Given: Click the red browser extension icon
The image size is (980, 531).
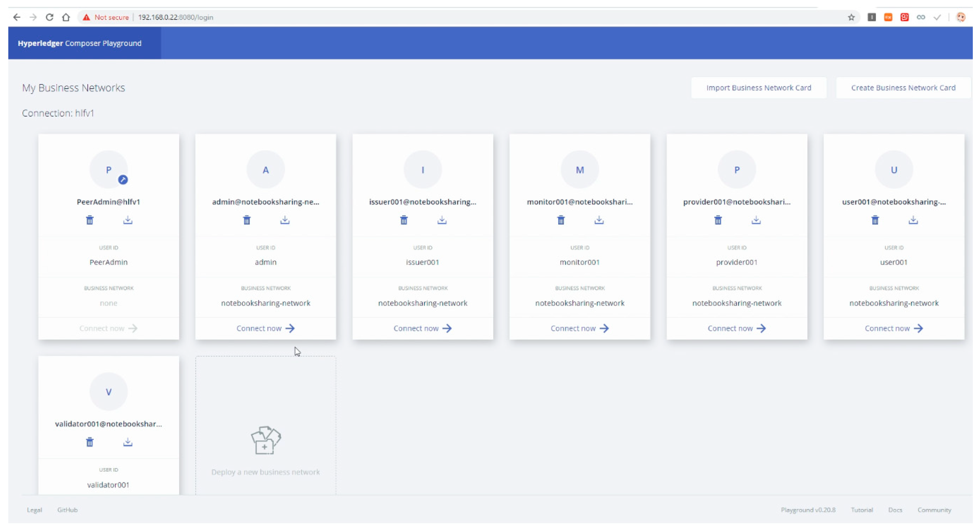Looking at the screenshot, I should click(905, 17).
